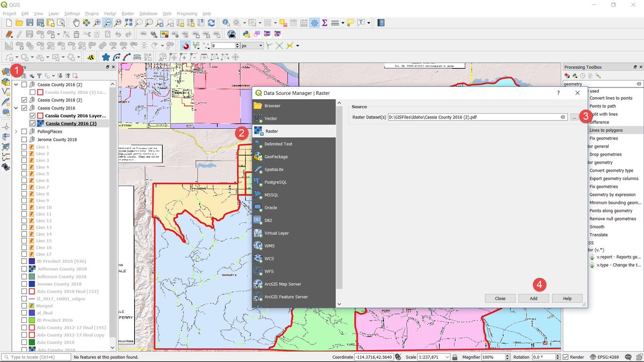This screenshot has width=644, height=362.
Task: Toggle the Render checkbox in status bar
Action: click(566, 357)
